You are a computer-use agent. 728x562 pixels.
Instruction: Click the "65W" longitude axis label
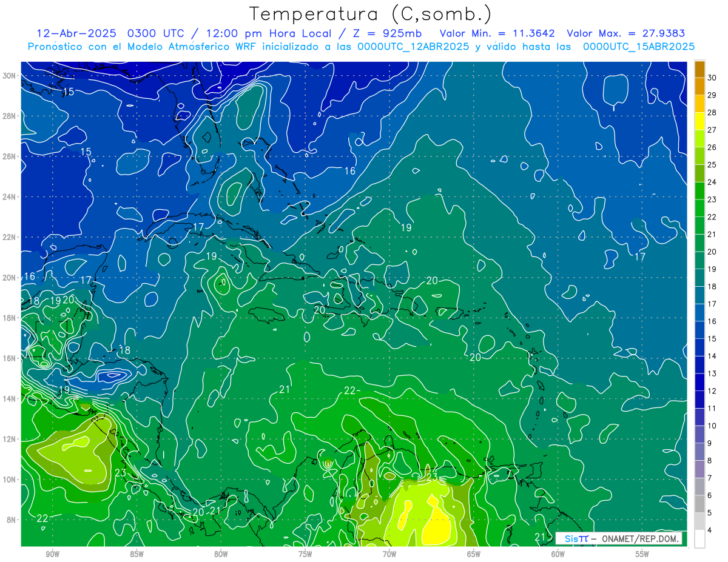point(474,554)
